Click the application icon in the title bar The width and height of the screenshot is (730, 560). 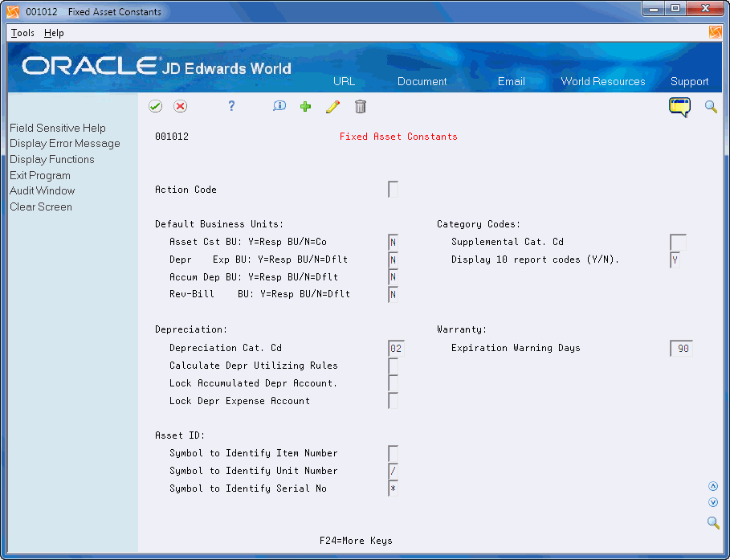point(13,11)
